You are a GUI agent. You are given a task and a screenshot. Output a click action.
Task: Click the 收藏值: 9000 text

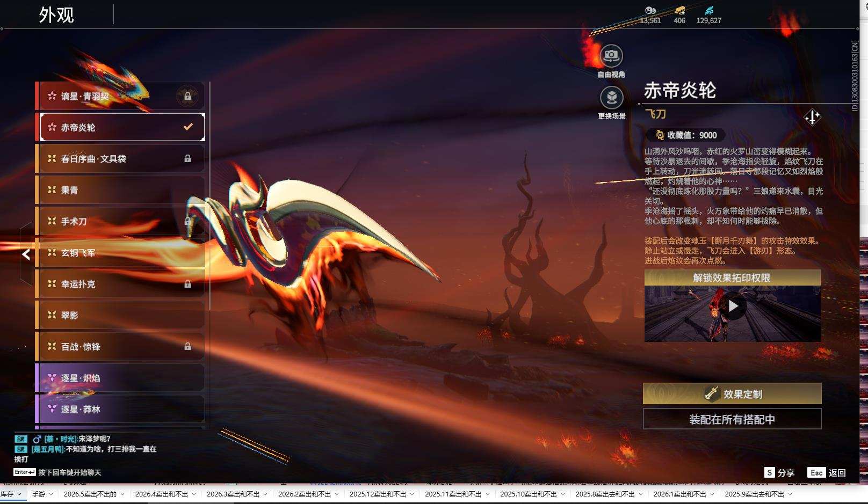point(692,135)
